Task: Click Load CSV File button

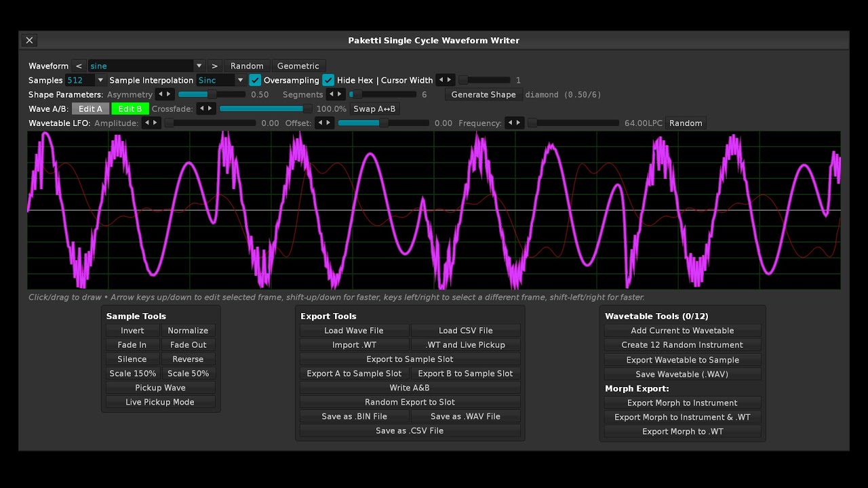Action: (465, 330)
